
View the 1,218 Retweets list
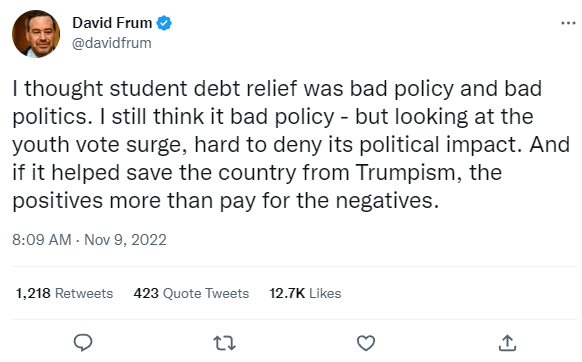[65, 293]
